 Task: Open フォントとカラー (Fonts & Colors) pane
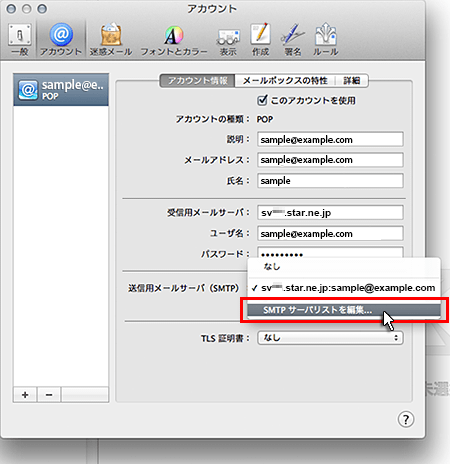pyautogui.click(x=174, y=39)
